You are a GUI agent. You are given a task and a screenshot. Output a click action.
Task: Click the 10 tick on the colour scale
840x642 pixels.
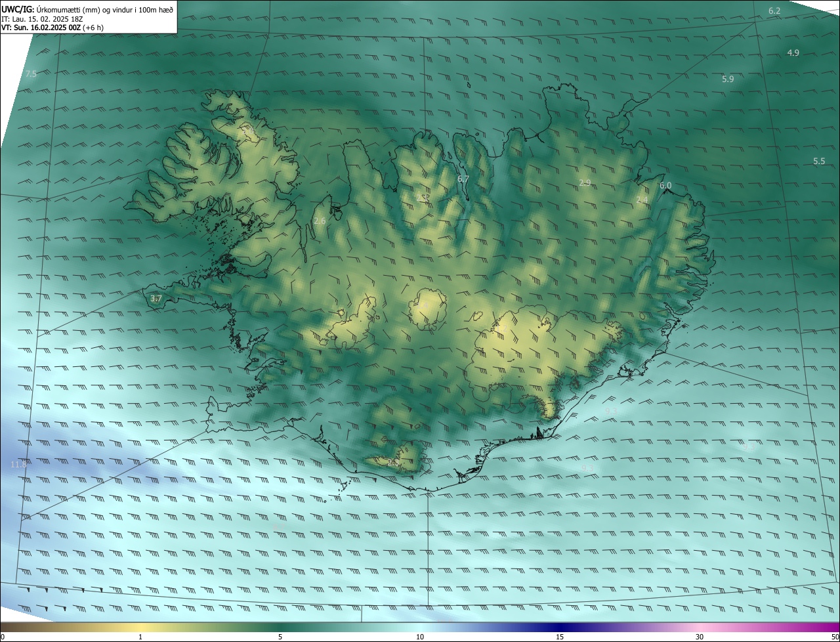[420, 637]
